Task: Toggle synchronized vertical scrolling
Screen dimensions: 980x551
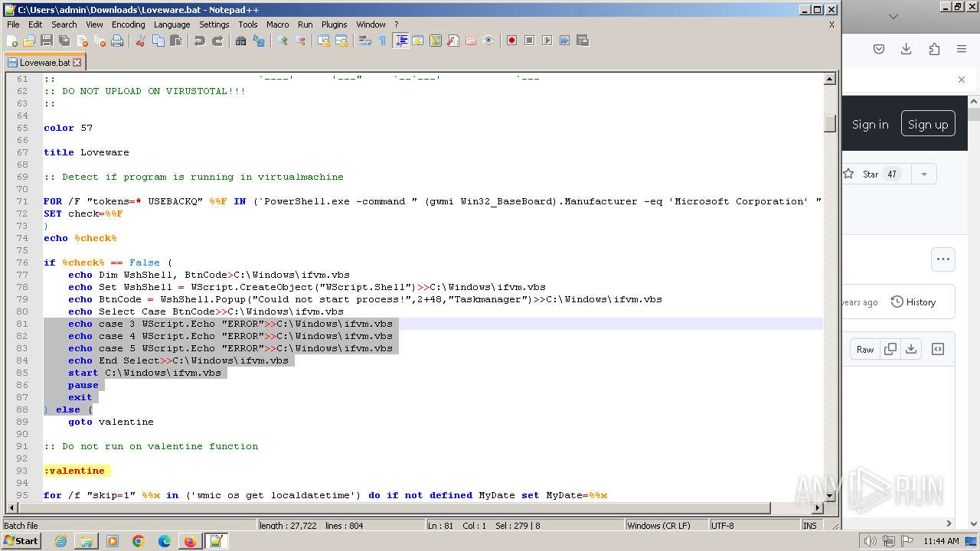Action: click(x=324, y=41)
